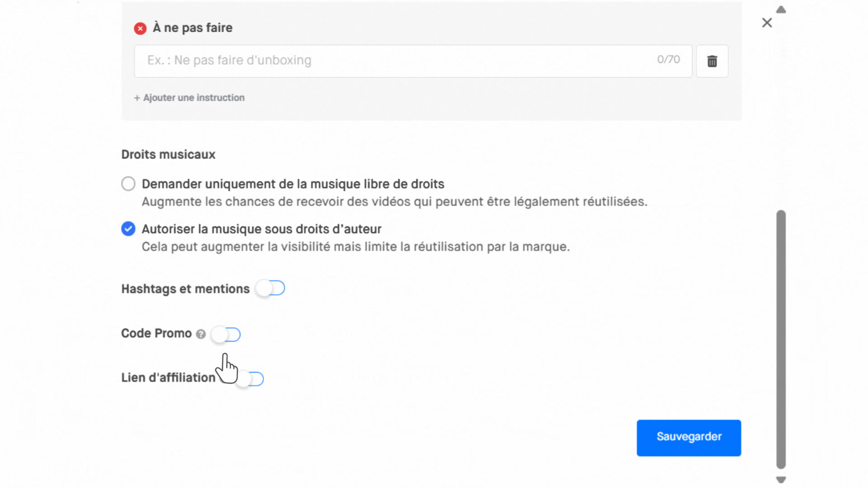Close the dialog with the X icon

(x=767, y=23)
